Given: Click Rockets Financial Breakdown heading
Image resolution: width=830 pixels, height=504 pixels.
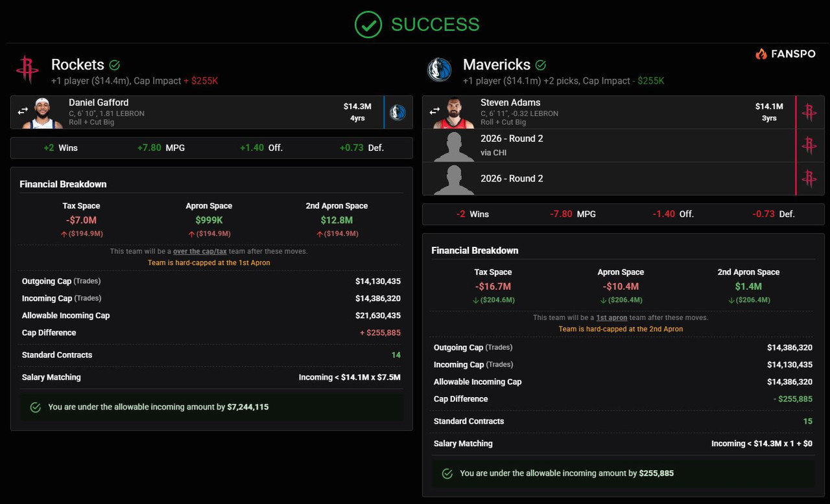Looking at the screenshot, I should click(x=63, y=184).
